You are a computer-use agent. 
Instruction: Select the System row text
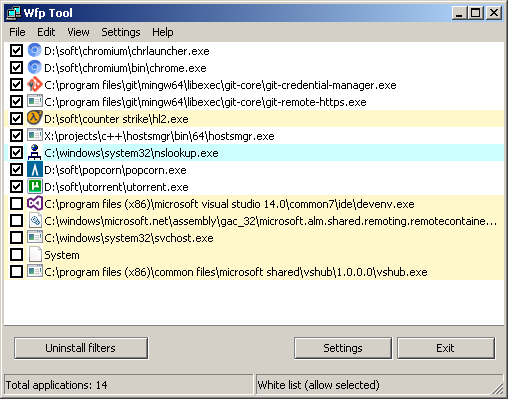tap(62, 255)
